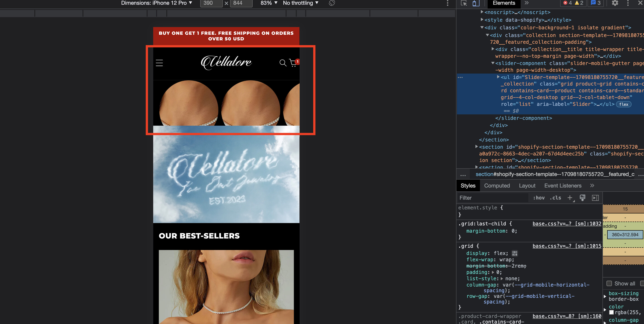Toggle the .cls class editor
644x324 pixels.
(555, 198)
